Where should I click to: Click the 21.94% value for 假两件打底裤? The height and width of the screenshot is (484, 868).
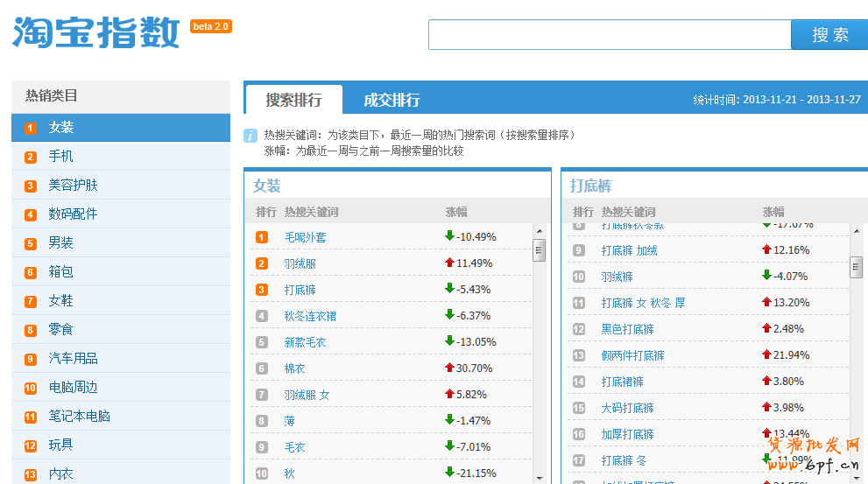791,354
